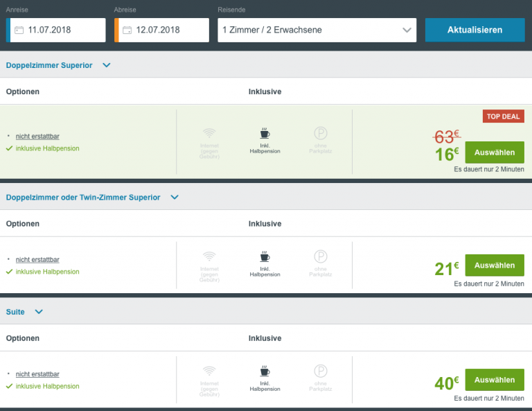The height and width of the screenshot is (411, 532).
Task: Click the parking icon in Twin-Zimmer Superior row
Action: 320,256
